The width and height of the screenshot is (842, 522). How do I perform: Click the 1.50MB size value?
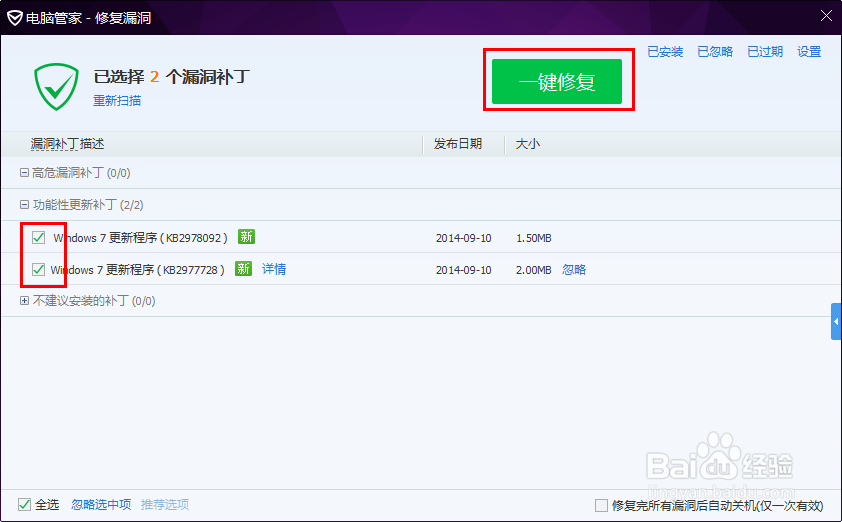tap(534, 238)
